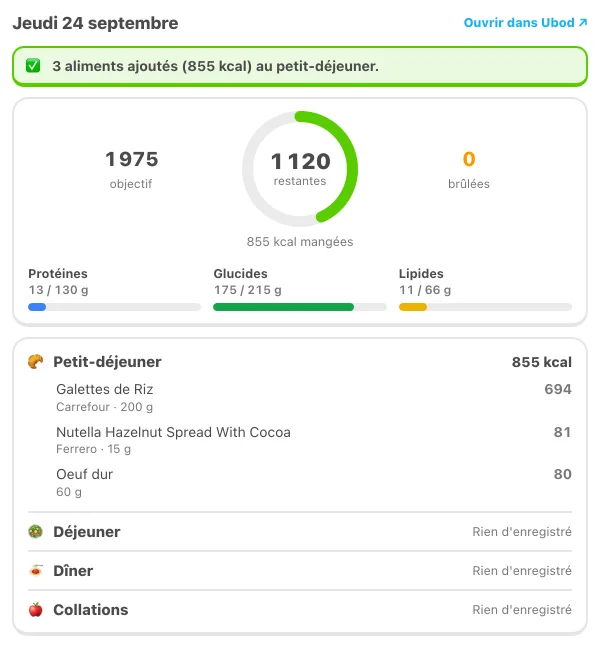Click 'Rien d'enregistré' in the Dîner row
600x649 pixels.
coord(522,570)
